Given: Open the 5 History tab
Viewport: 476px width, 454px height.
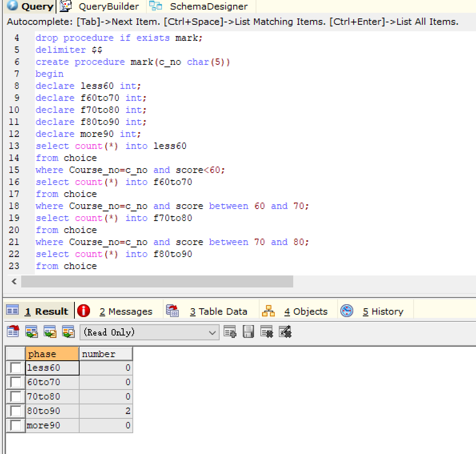Looking at the screenshot, I should click(x=376, y=311).
